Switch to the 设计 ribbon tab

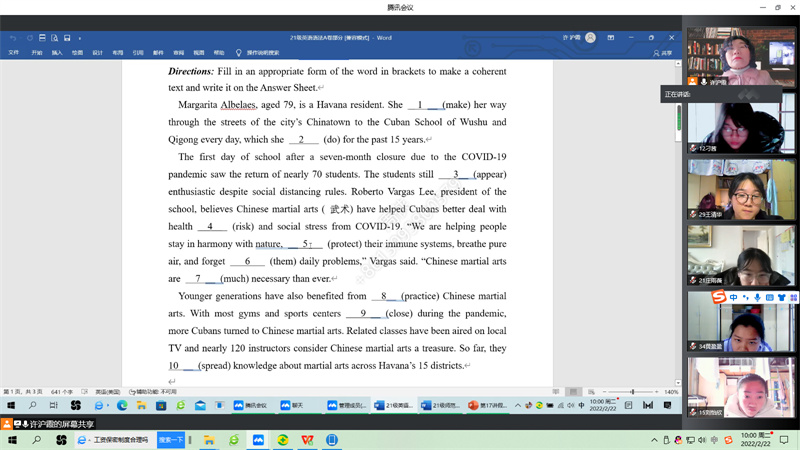[97, 53]
